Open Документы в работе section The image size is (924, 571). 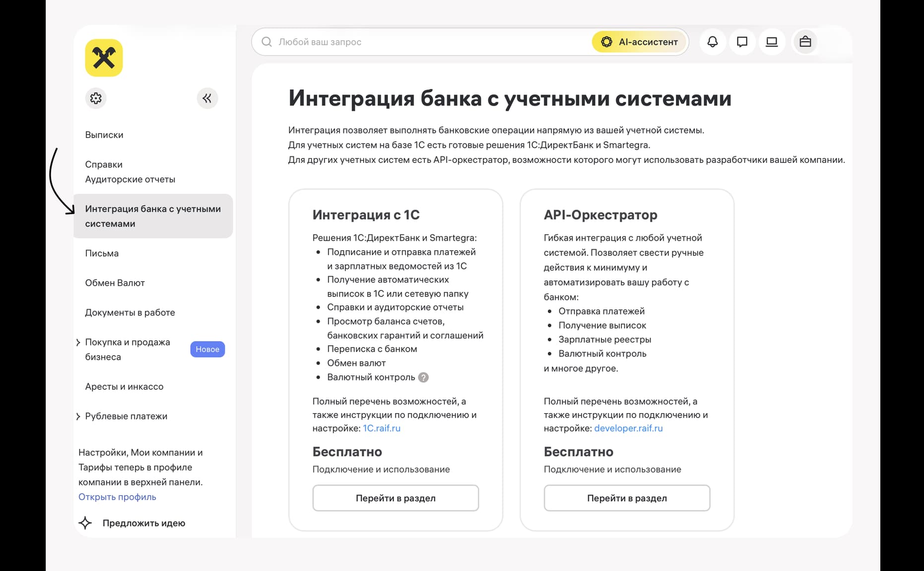(130, 312)
